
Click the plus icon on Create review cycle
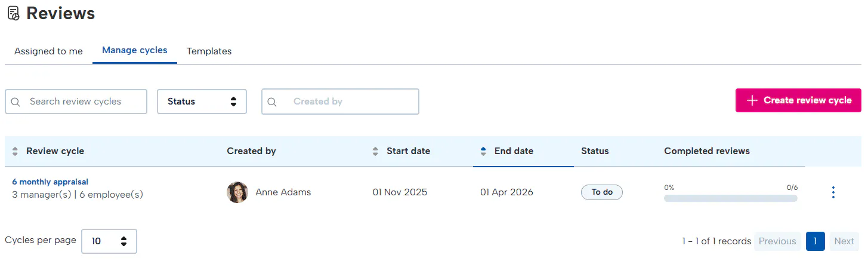[x=752, y=100]
